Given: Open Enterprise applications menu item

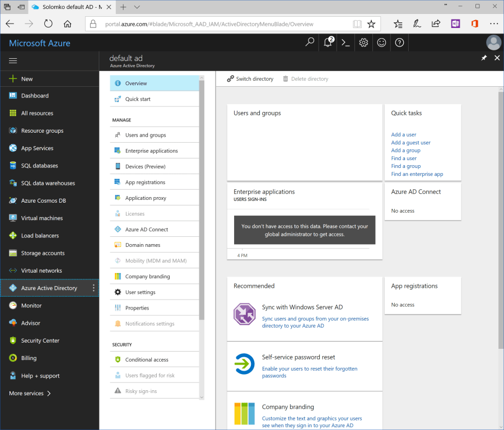Looking at the screenshot, I should pyautogui.click(x=155, y=151).
